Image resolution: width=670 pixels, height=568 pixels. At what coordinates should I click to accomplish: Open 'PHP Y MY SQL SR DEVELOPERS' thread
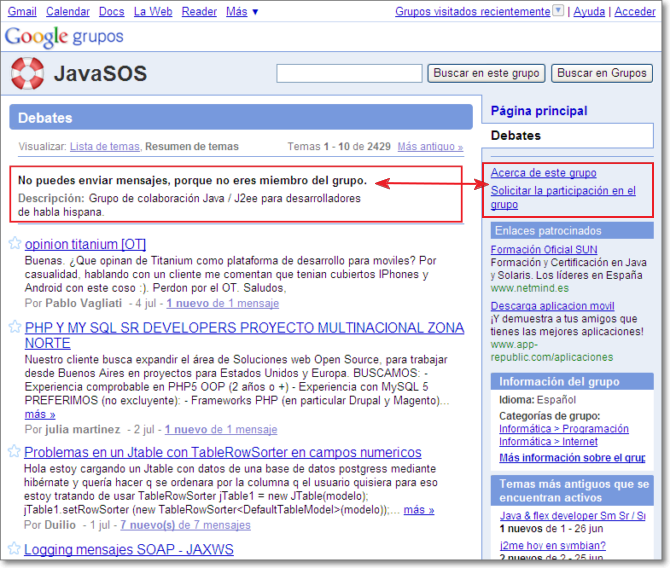coord(244,335)
